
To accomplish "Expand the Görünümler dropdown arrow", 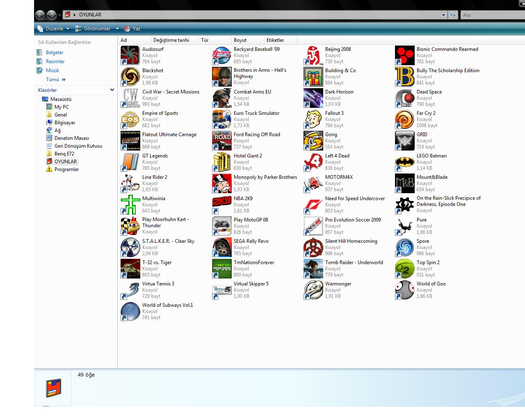I will tap(117, 29).
